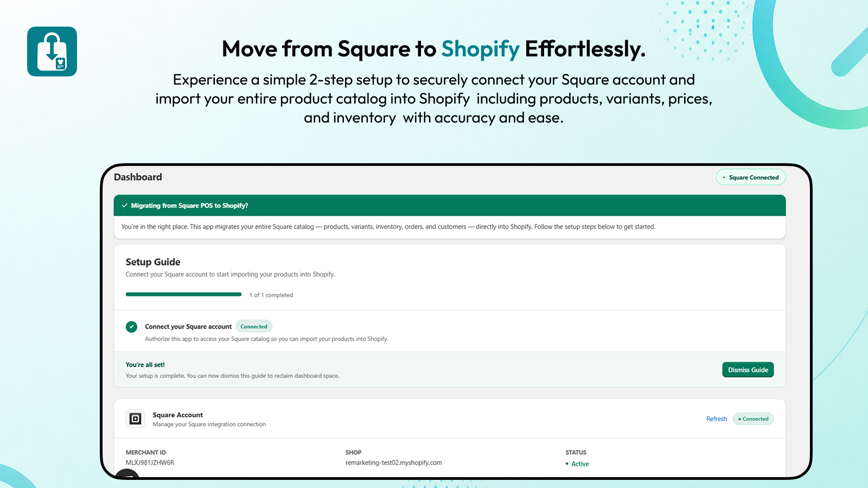Click the You're all set message
Image resolution: width=868 pixels, height=488 pixels.
(x=145, y=364)
